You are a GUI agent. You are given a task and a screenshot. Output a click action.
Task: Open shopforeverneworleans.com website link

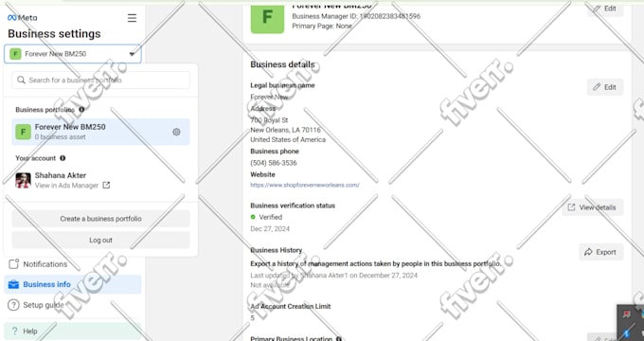click(x=305, y=185)
